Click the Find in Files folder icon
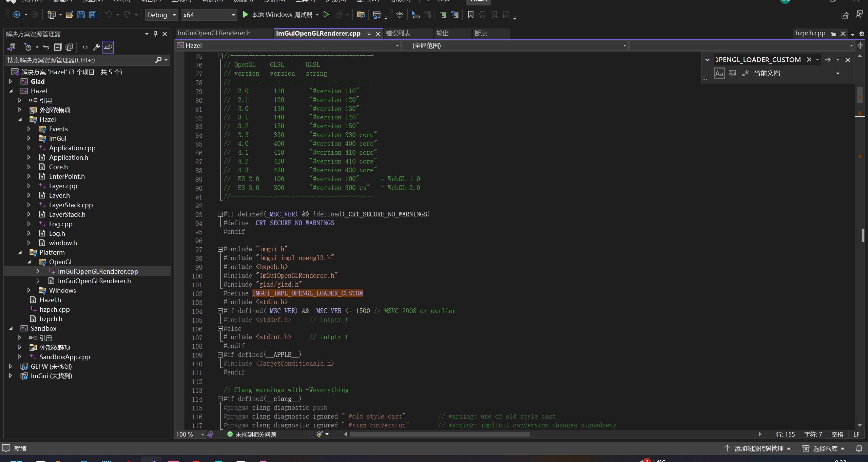Screen dimensions: 868x462 click(x=361, y=15)
